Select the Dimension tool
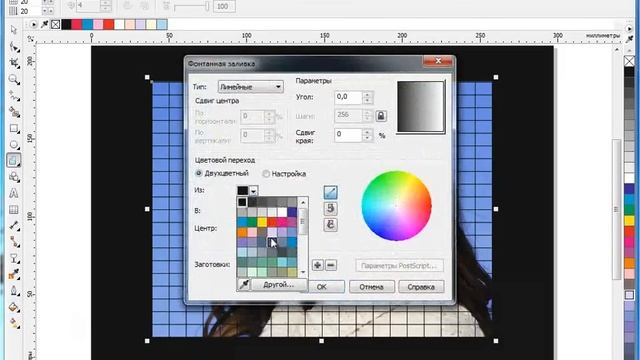640x360 pixels. click(14, 226)
